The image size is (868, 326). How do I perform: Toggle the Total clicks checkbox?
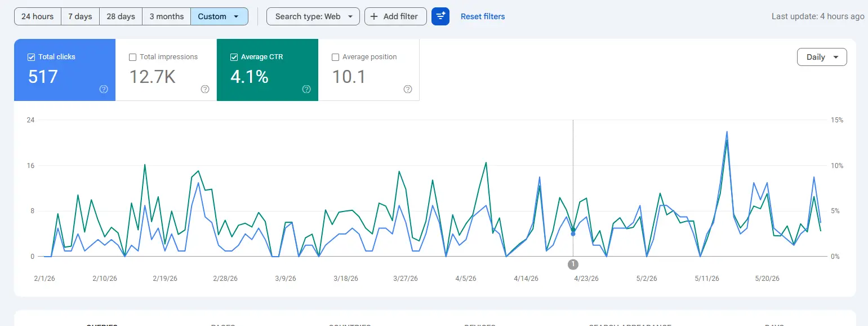tap(32, 57)
